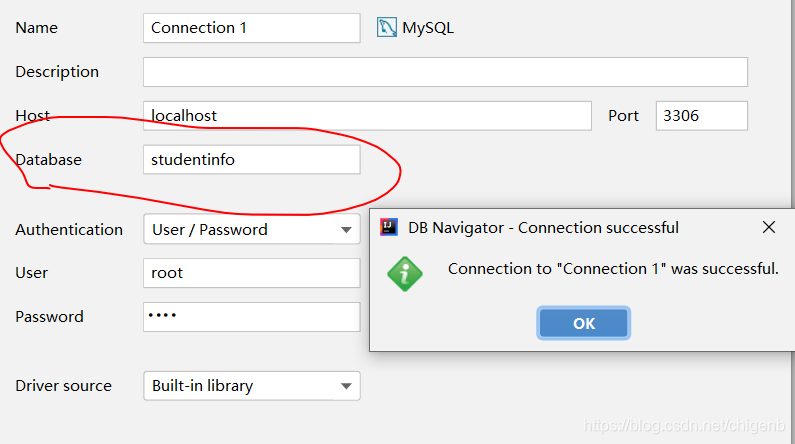Select the Port field showing 3306
This screenshot has height=444, width=795.
(x=701, y=116)
